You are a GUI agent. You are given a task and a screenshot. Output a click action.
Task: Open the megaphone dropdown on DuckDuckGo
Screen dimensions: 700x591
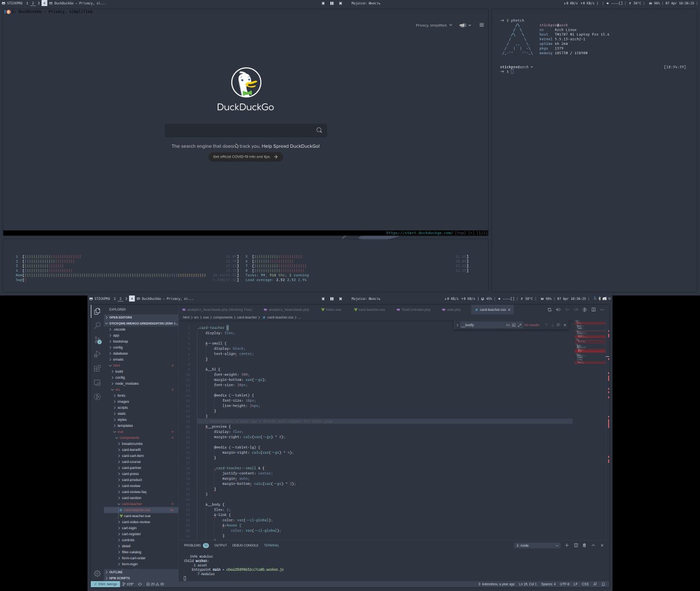click(465, 25)
